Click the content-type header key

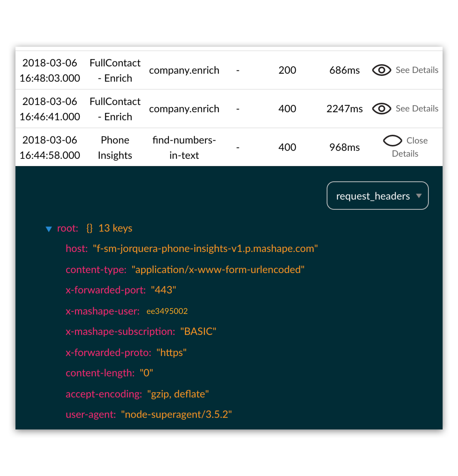[x=96, y=270]
